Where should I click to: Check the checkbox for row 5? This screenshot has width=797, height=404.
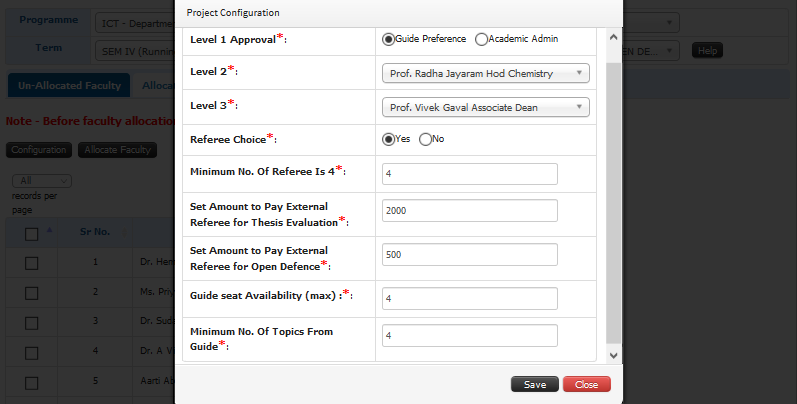point(32,383)
